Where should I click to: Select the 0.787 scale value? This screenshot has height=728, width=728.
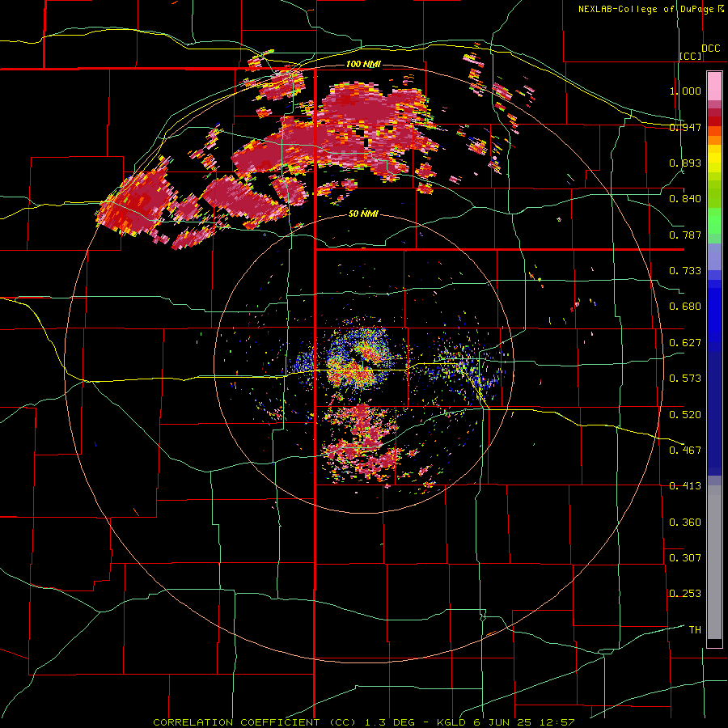pos(685,235)
